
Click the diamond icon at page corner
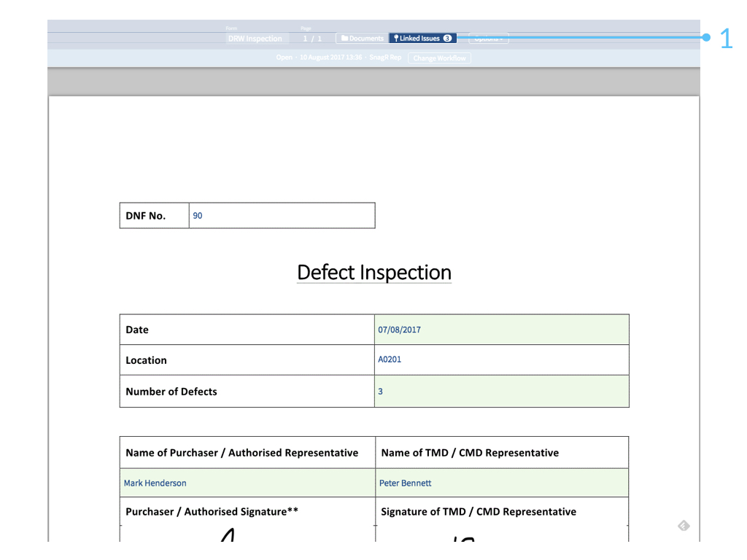(684, 525)
